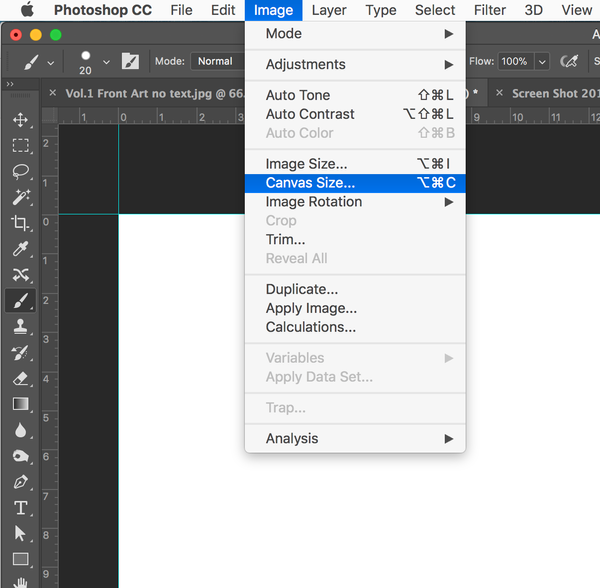Select the Eraser tool
The width and height of the screenshot is (600, 588).
[x=20, y=378]
